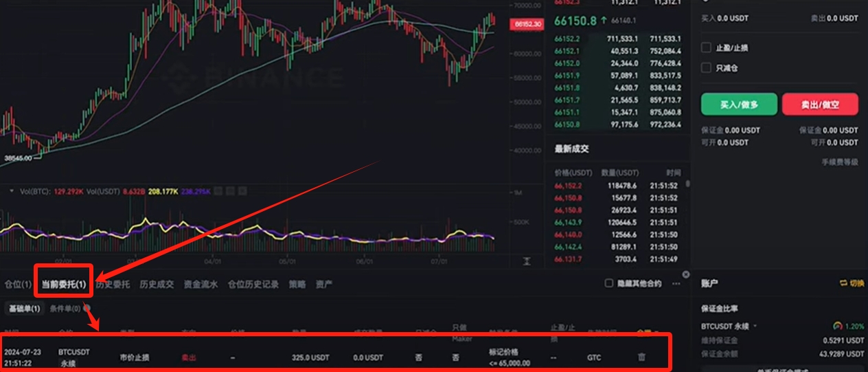This screenshot has height=372, width=868.
Task: Enable the 止盈/止损 checkbox
Action: (x=706, y=47)
